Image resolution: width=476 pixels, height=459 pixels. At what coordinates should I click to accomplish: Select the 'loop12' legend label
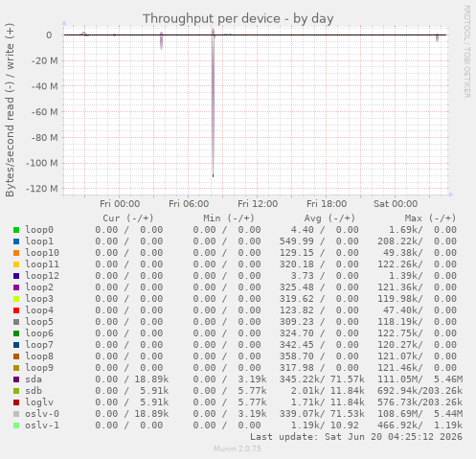[42, 276]
